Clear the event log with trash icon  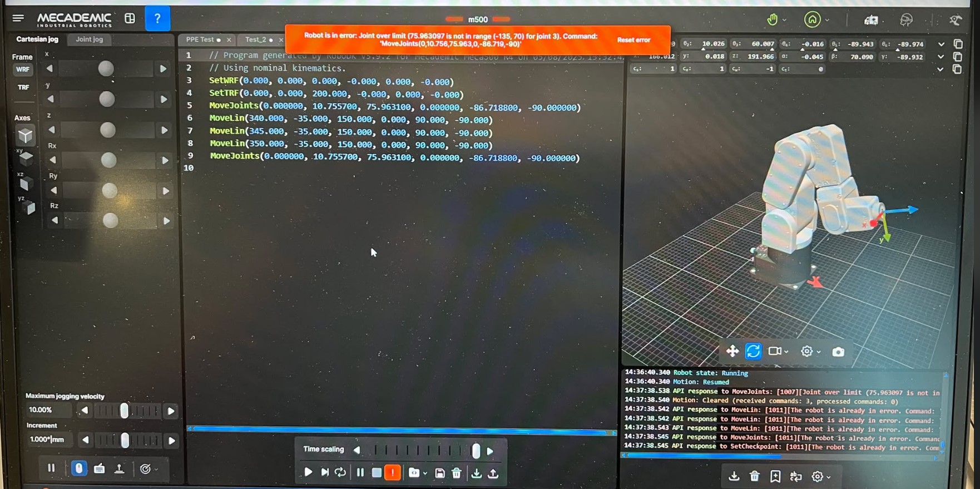[754, 476]
